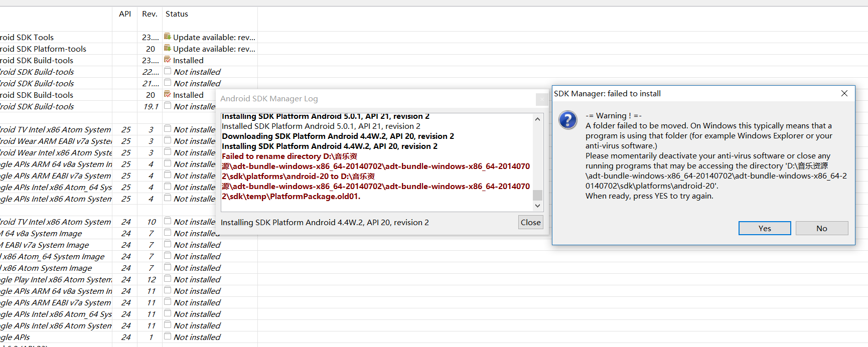Click the '-= Warning ! =-' text in dialog

coord(614,115)
